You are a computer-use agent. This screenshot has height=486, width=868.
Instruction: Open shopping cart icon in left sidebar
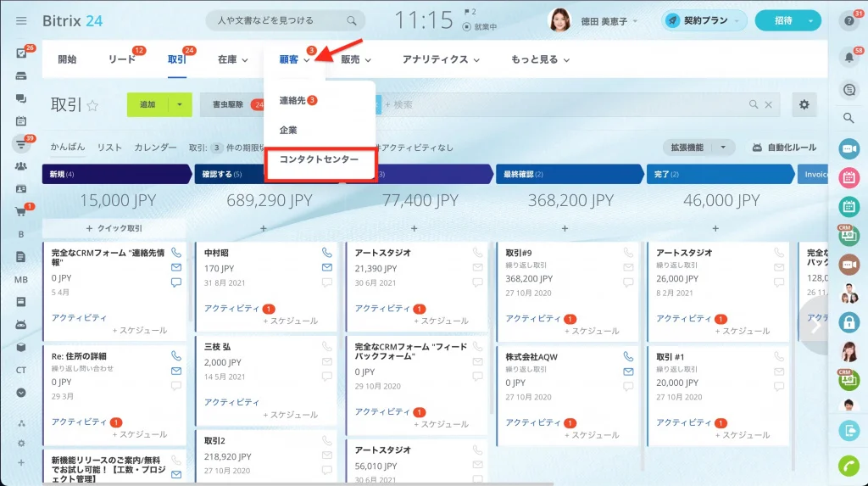(20, 212)
